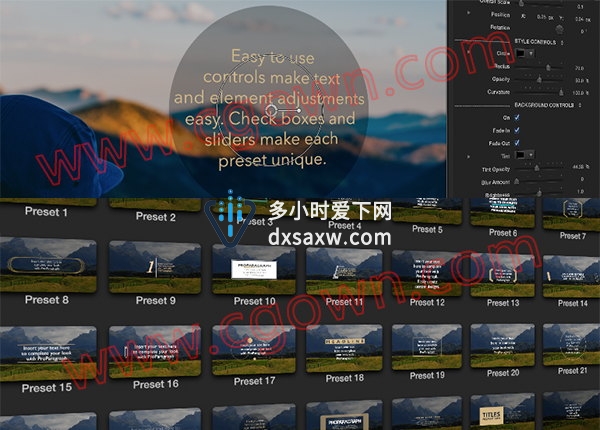Select the Preset 14 thumbnail
This screenshot has width=600, height=430.
571,276
